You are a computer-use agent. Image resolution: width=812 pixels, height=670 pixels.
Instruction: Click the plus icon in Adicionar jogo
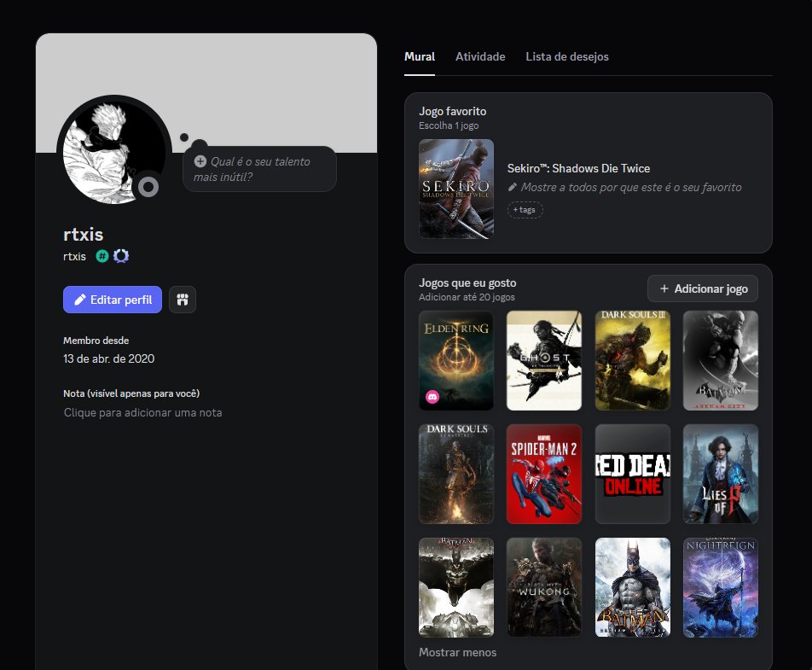(x=664, y=288)
